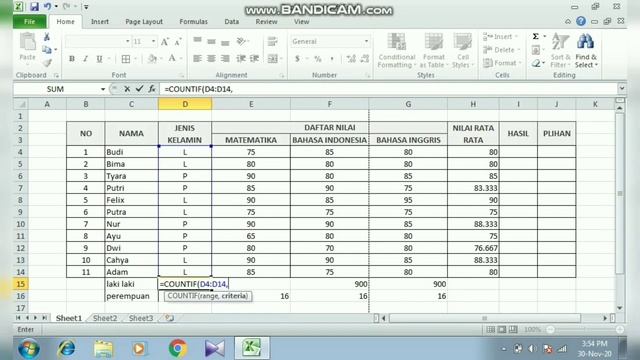This screenshot has width=640, height=360.
Task: Click the horizontal scrollbar thumb
Action: 485,318
